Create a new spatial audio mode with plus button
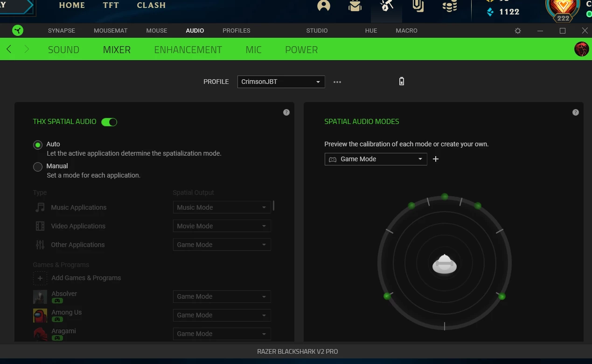 pyautogui.click(x=435, y=159)
